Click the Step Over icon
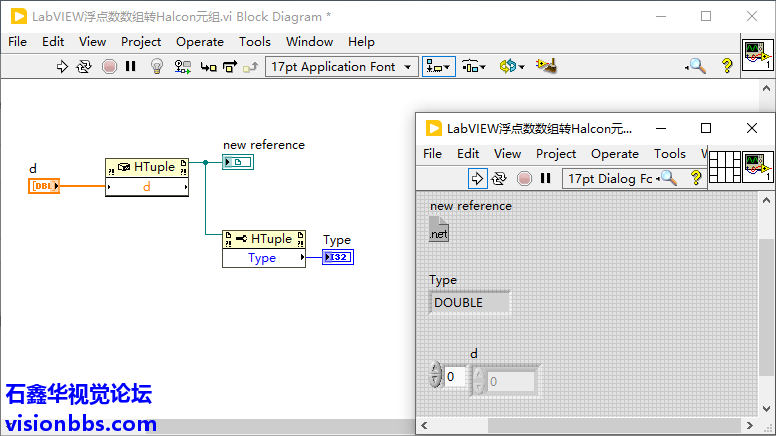 pyautogui.click(x=229, y=67)
